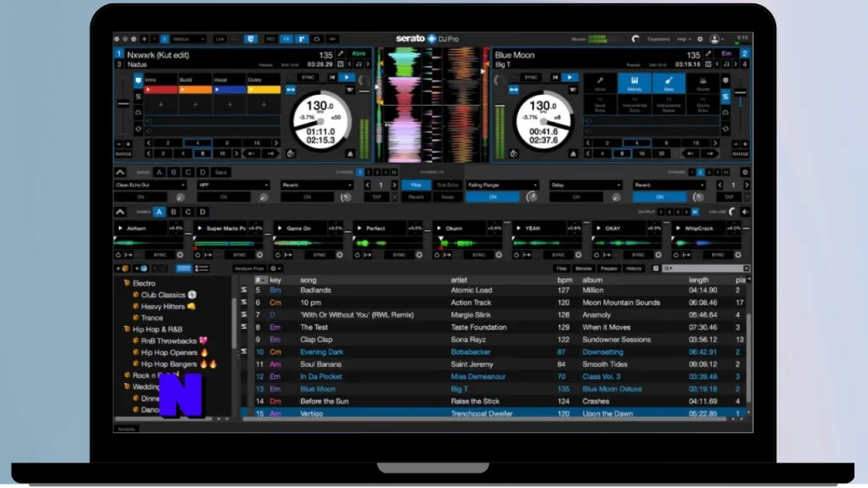Enable SYNC on the Blue Moon deck
The width and height of the screenshot is (868, 488).
coord(531,77)
